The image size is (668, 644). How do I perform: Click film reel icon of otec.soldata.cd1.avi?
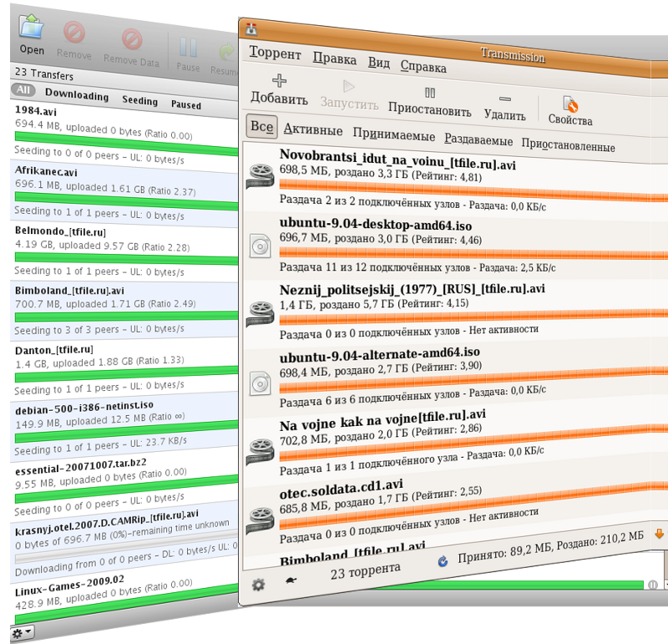point(261,520)
